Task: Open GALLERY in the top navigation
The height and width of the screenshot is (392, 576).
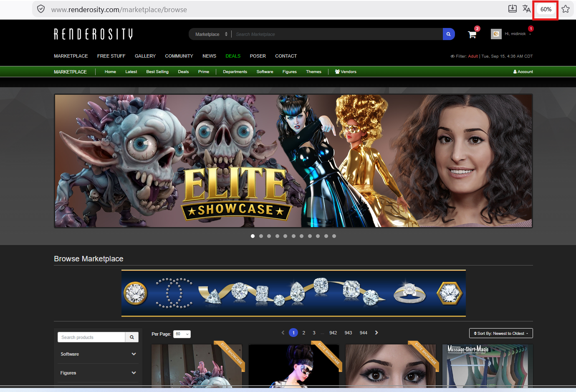Action: pyautogui.click(x=145, y=56)
